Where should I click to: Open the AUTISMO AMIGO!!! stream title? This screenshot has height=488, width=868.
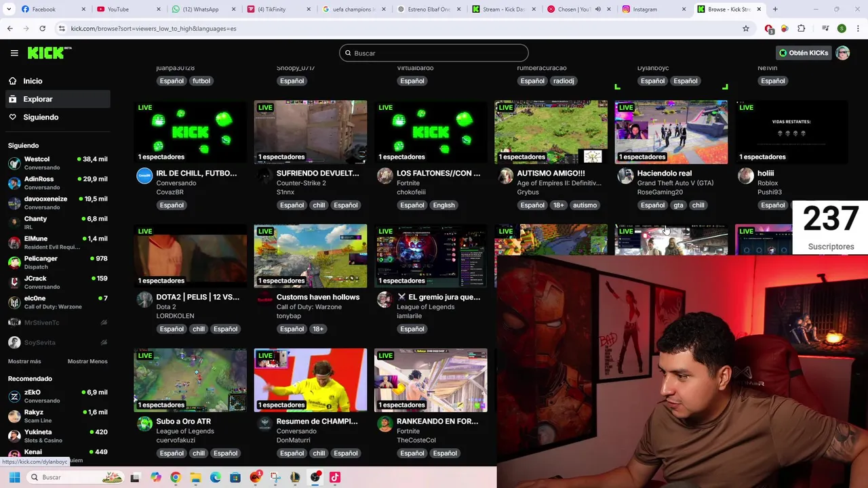(551, 174)
